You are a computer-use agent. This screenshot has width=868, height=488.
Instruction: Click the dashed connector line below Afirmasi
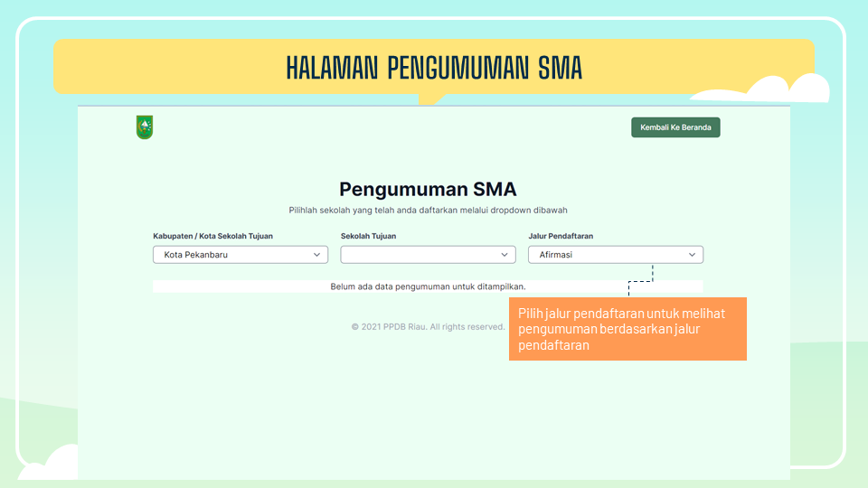point(651,276)
